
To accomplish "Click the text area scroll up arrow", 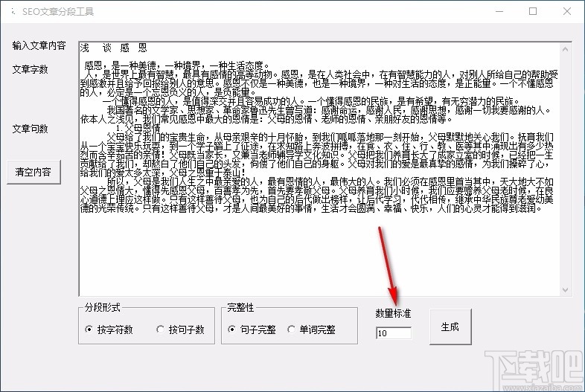I will (x=565, y=49).
